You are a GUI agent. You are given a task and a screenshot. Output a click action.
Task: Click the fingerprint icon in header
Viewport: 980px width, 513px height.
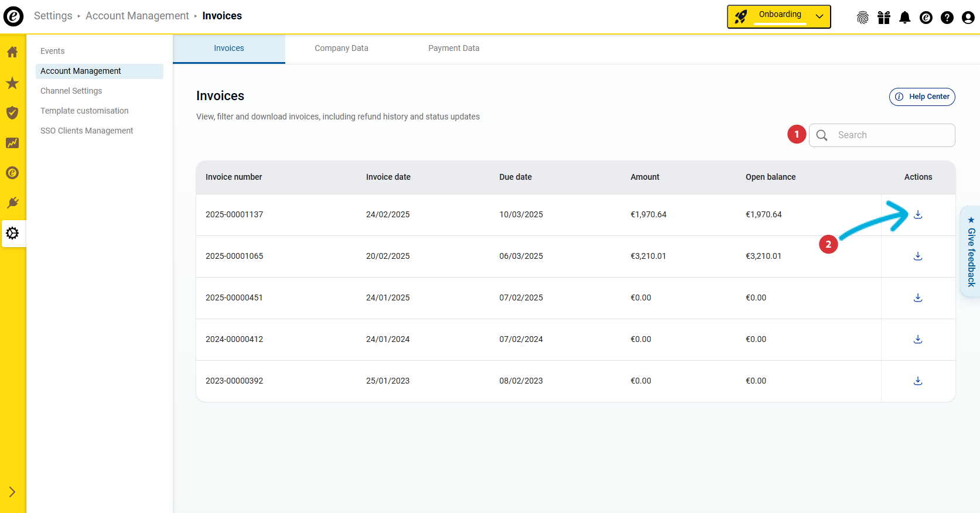point(862,18)
